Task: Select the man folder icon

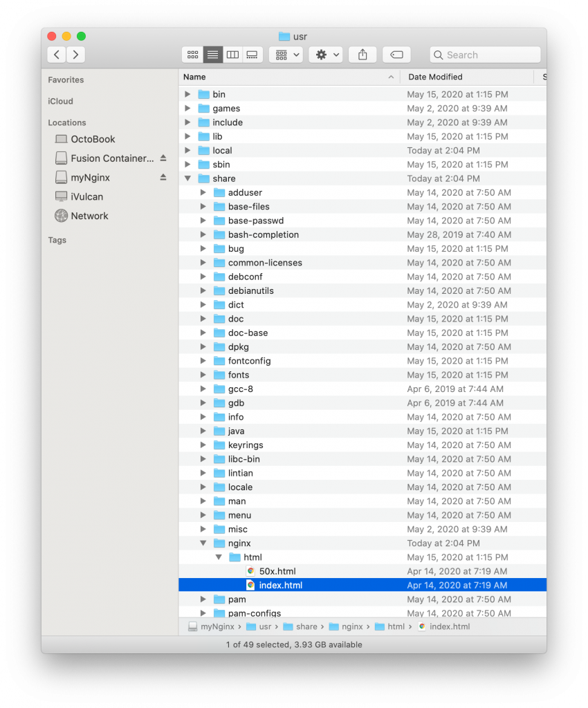Action: coord(219,501)
